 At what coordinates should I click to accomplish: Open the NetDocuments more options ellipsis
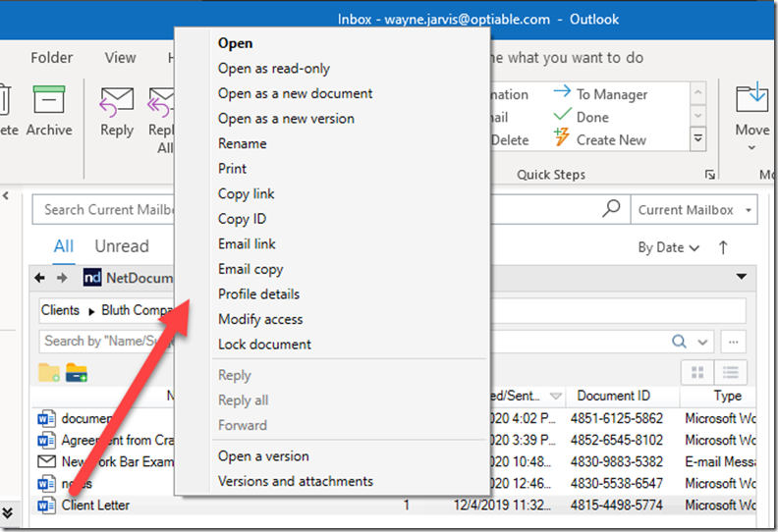point(734,342)
